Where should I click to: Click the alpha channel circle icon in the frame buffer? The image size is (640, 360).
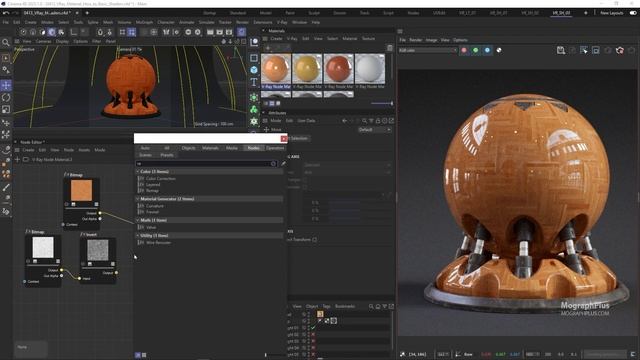499,50
